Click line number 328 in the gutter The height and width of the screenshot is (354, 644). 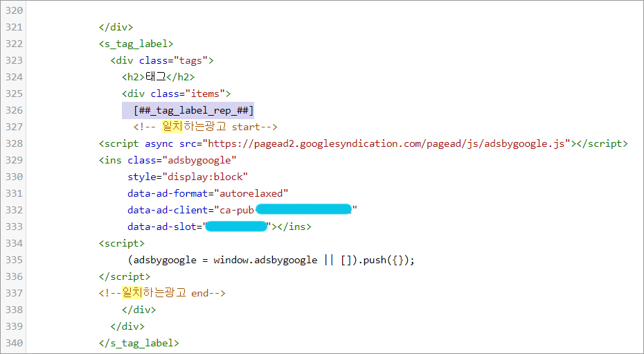click(x=15, y=143)
